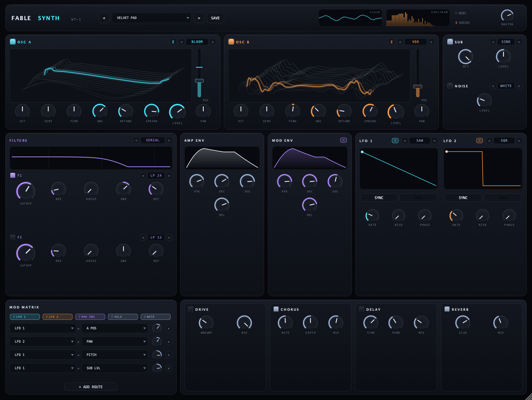Cycle to next filter routing after SERIAL

[169, 140]
